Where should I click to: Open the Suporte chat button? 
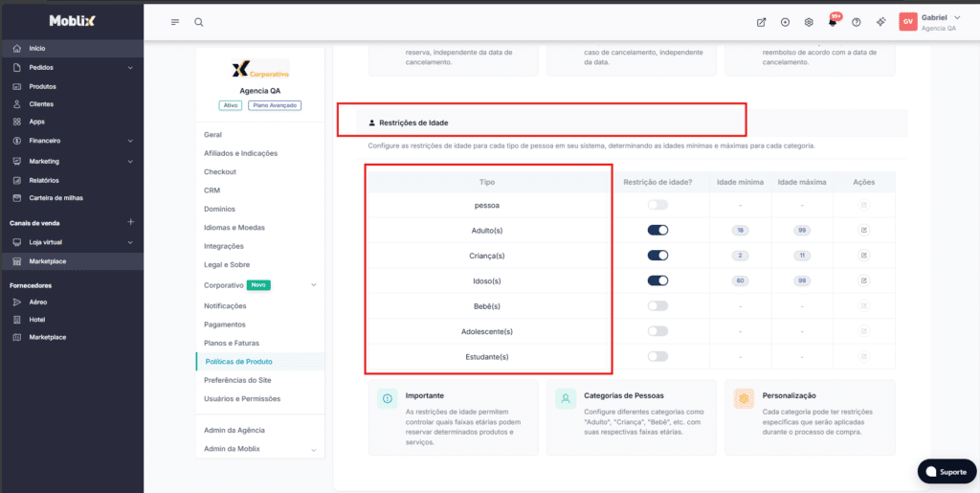coord(947,472)
